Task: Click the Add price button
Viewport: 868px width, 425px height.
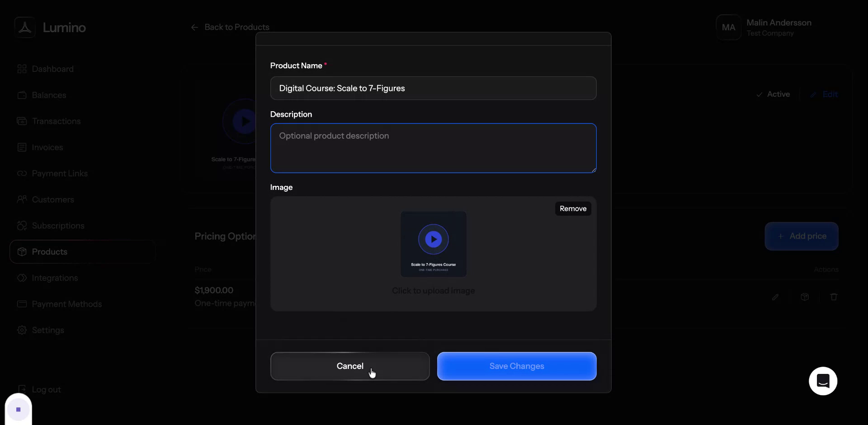Action: coord(801,236)
